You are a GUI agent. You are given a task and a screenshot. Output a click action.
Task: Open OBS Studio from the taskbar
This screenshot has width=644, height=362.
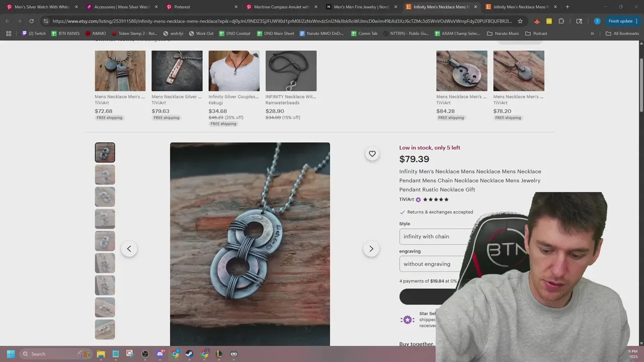[145, 354]
